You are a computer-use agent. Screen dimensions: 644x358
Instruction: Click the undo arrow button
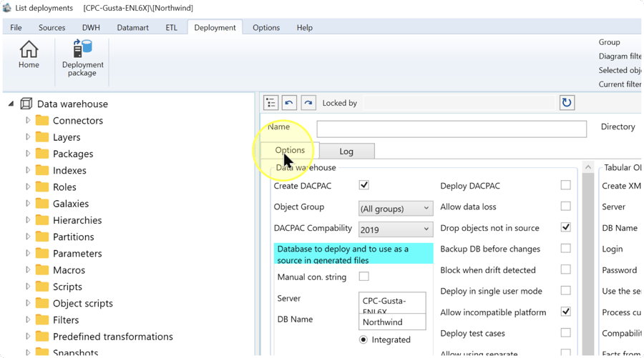pyautogui.click(x=289, y=102)
